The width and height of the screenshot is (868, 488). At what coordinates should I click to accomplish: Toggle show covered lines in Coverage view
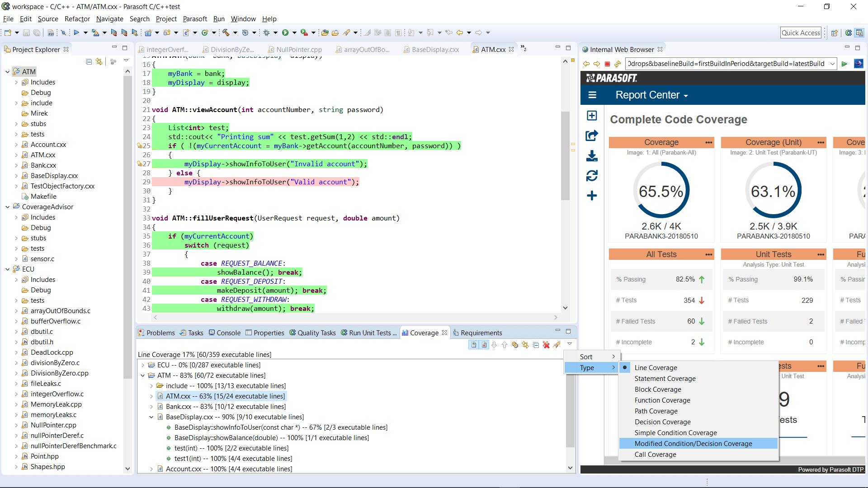[473, 345]
